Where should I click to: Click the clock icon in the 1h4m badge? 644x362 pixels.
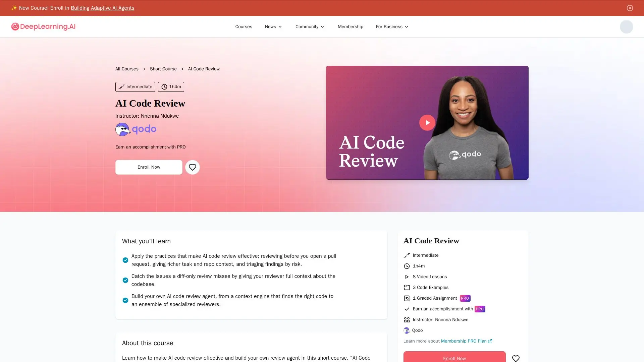click(x=164, y=87)
